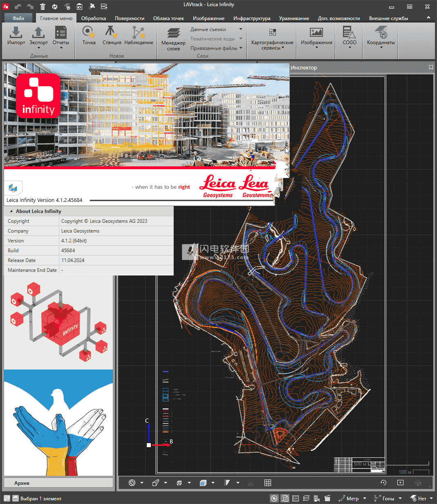Viewport: 437px width, 504px height.
Task: Click the Leica Infinity app logo icon
Action: (x=6, y=6)
